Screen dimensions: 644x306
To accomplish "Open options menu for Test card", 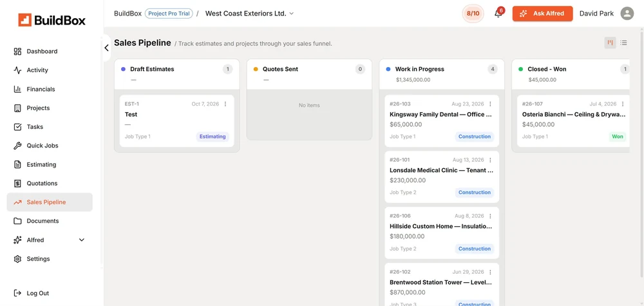I will [225, 104].
